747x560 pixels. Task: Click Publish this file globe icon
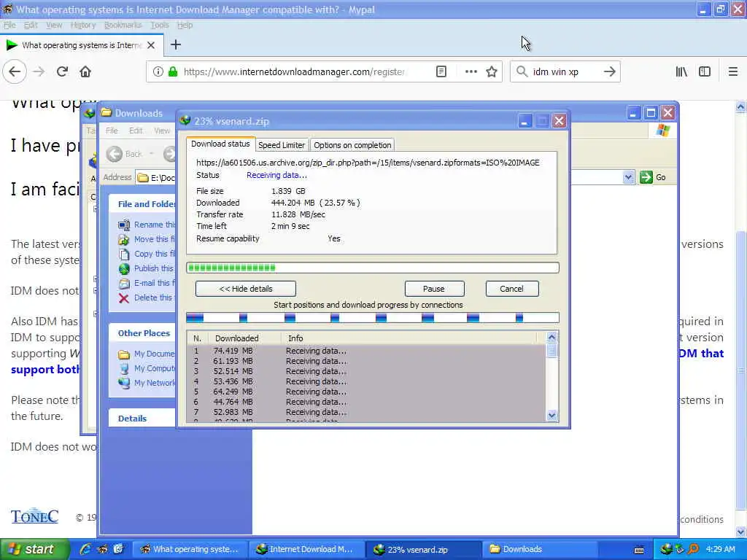click(124, 268)
